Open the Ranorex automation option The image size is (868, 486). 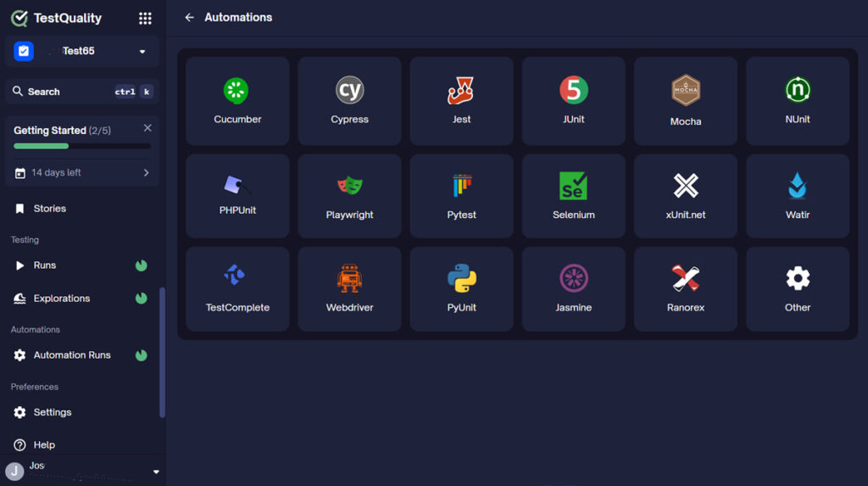pyautogui.click(x=685, y=289)
